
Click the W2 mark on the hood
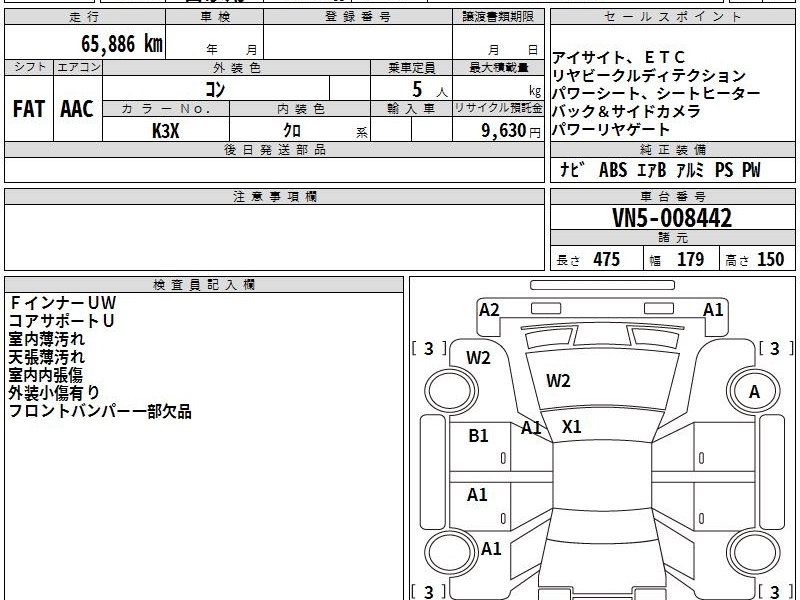click(x=558, y=381)
